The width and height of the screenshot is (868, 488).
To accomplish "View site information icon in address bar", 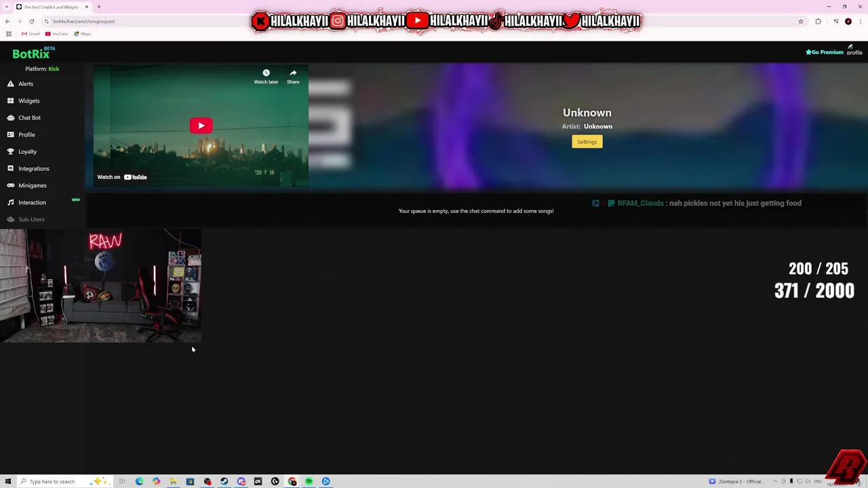I will [x=46, y=21].
